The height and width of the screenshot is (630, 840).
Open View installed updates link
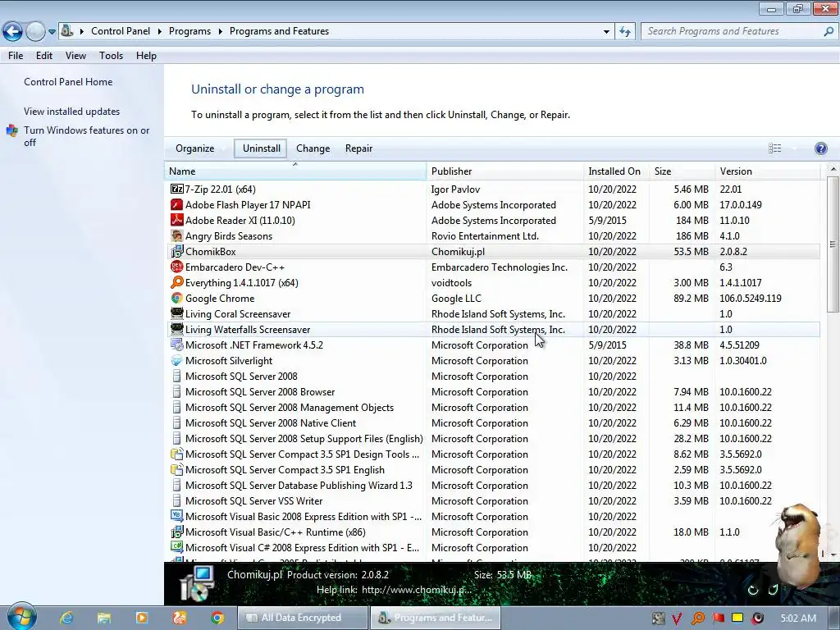coord(72,112)
